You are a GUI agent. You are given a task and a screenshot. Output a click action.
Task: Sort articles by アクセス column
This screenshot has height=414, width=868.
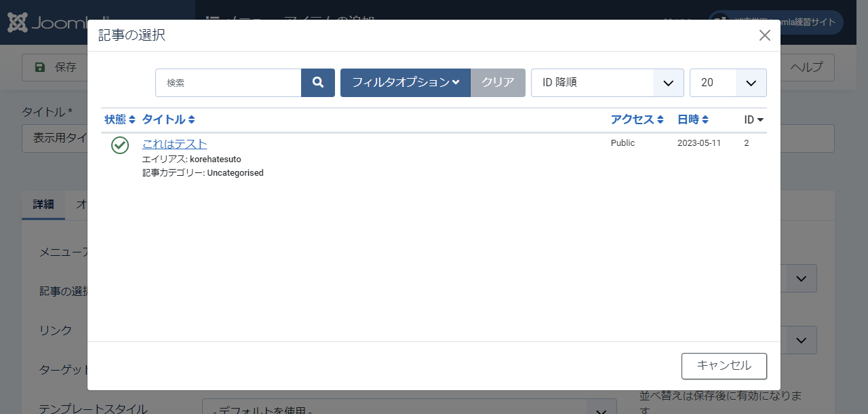point(637,119)
